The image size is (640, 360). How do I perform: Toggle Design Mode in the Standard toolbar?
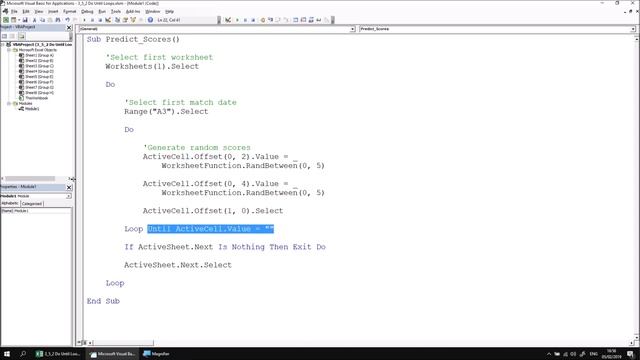(x=108, y=20)
